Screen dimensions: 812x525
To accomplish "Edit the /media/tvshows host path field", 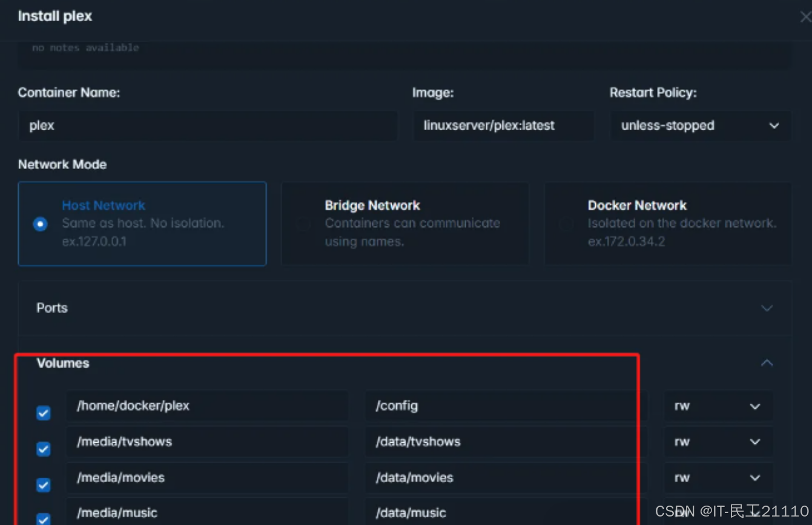I will 207,442.
